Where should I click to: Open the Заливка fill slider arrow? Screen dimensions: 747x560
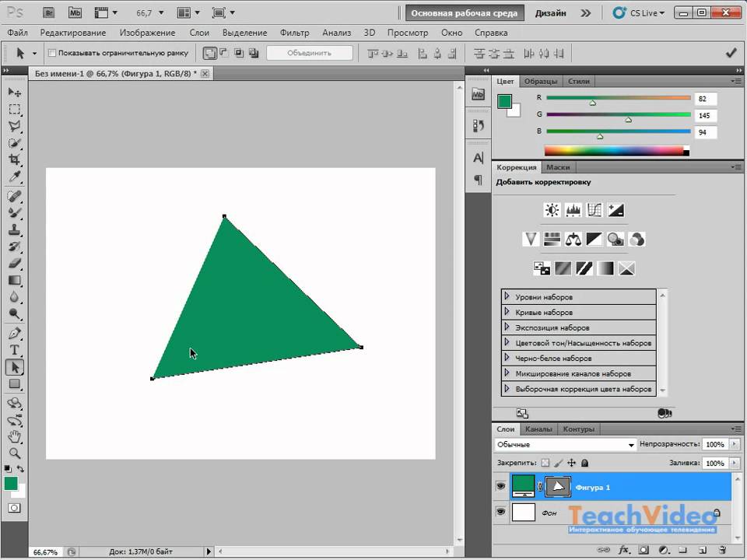point(734,463)
